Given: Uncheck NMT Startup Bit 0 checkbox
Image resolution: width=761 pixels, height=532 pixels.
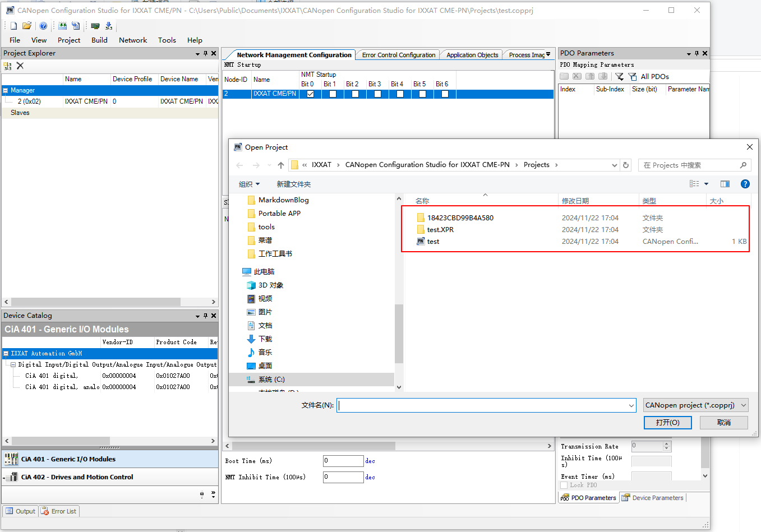Looking at the screenshot, I should (x=310, y=94).
